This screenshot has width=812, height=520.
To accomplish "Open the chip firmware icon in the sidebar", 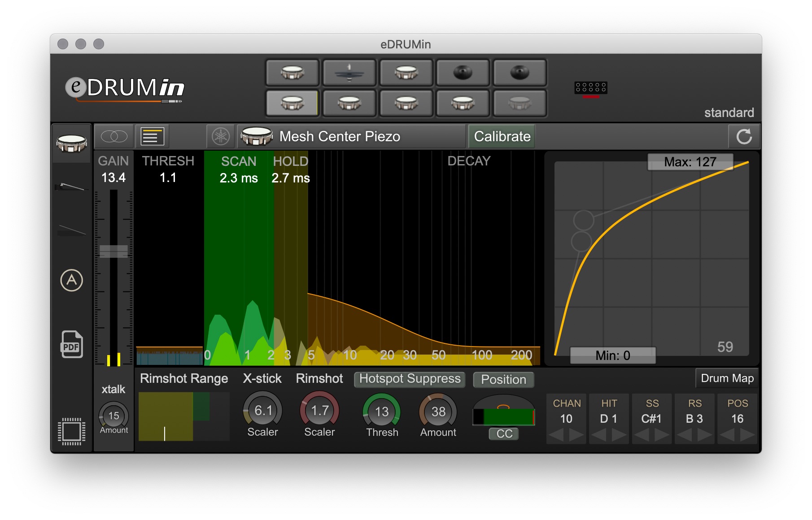I will click(72, 431).
